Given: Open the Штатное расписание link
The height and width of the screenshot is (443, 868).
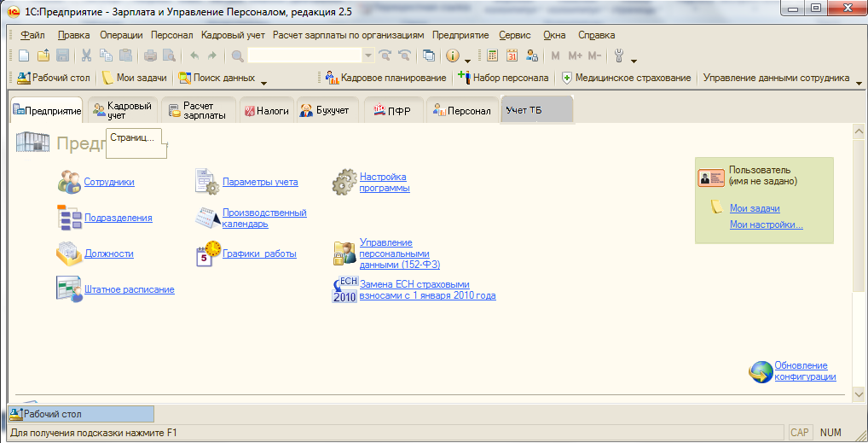Looking at the screenshot, I should pos(129,289).
